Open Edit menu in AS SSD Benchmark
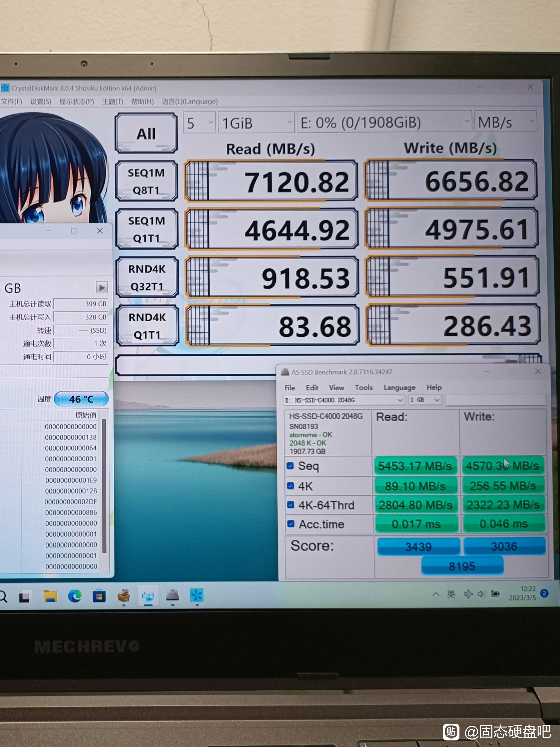 pos(312,388)
